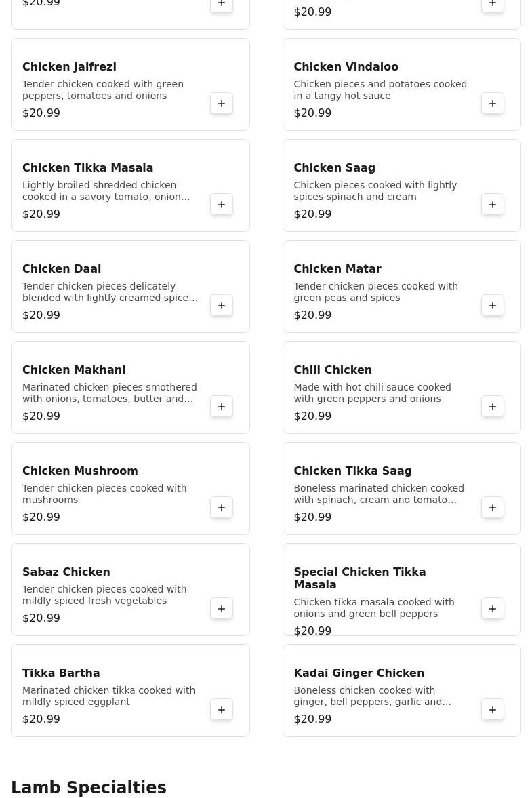Add Chicken Saag to cart
This screenshot has height=798, width=532.
[x=493, y=205]
